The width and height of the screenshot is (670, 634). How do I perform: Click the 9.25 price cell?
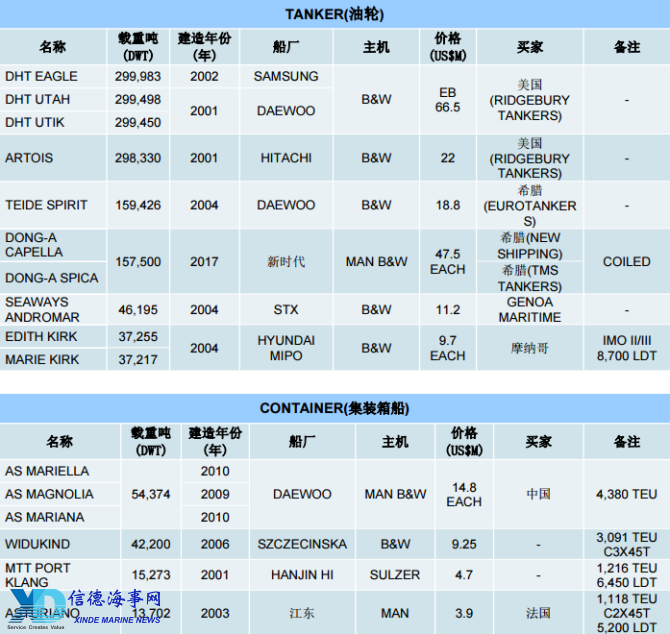[x=464, y=544]
